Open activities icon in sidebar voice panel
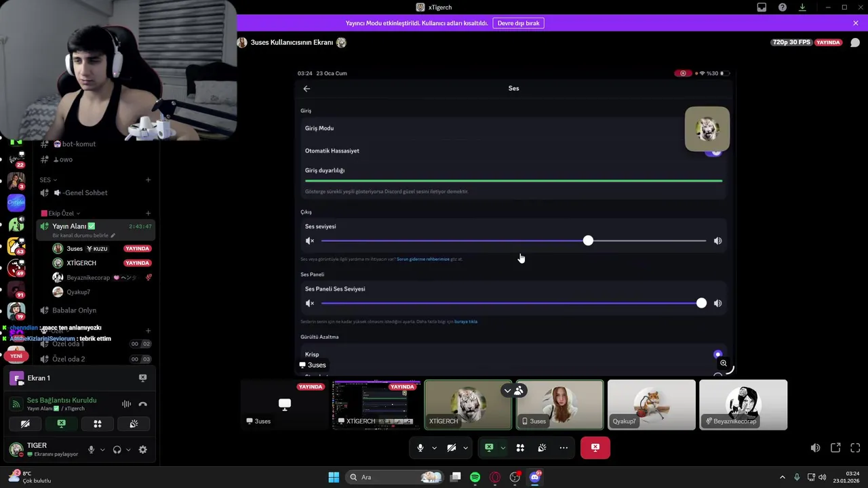The image size is (868, 488). [97, 424]
